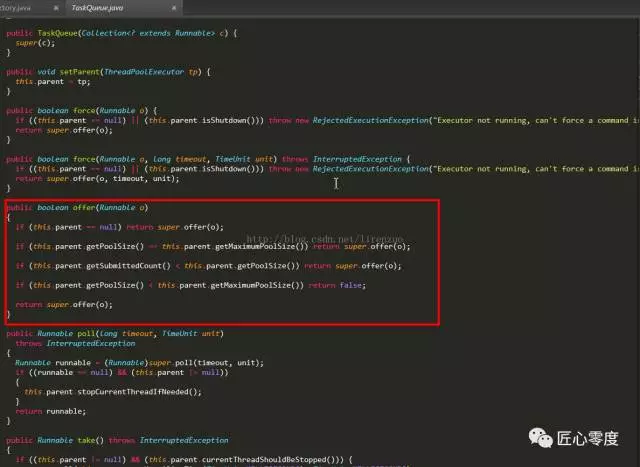Click the getSubmittedCount() < getPoolSize() condition line
Image resolution: width=640 pixels, height=467 pixels.
[209, 266]
